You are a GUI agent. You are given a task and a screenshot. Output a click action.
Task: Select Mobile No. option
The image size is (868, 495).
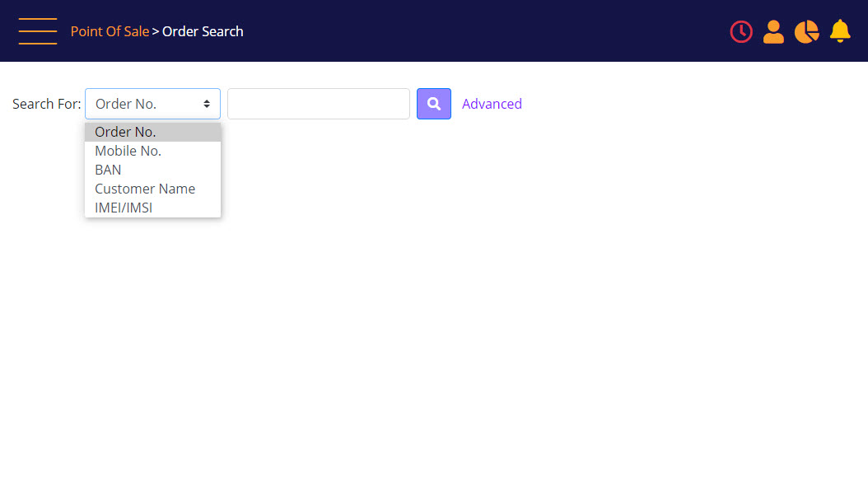[x=153, y=151]
